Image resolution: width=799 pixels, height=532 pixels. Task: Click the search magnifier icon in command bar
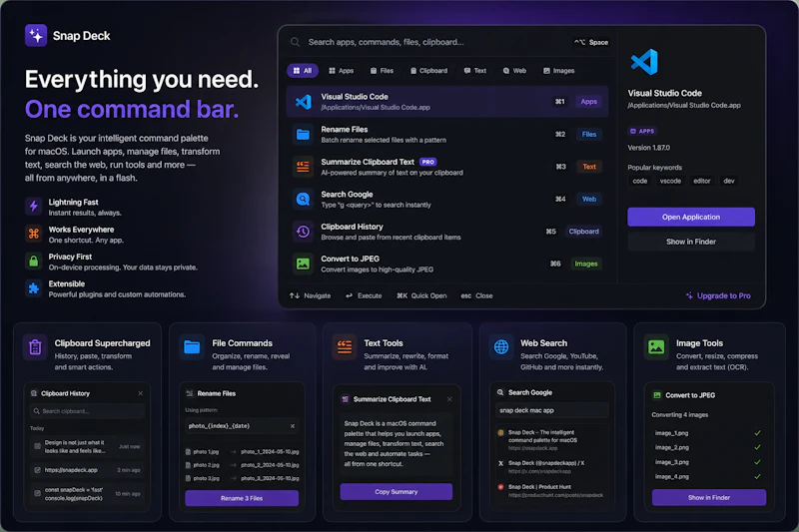[x=295, y=42]
